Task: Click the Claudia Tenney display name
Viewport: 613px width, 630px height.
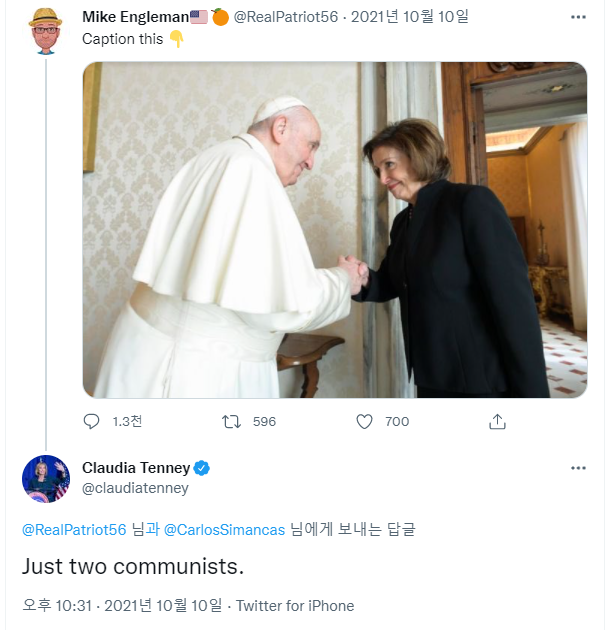Action: click(x=135, y=468)
